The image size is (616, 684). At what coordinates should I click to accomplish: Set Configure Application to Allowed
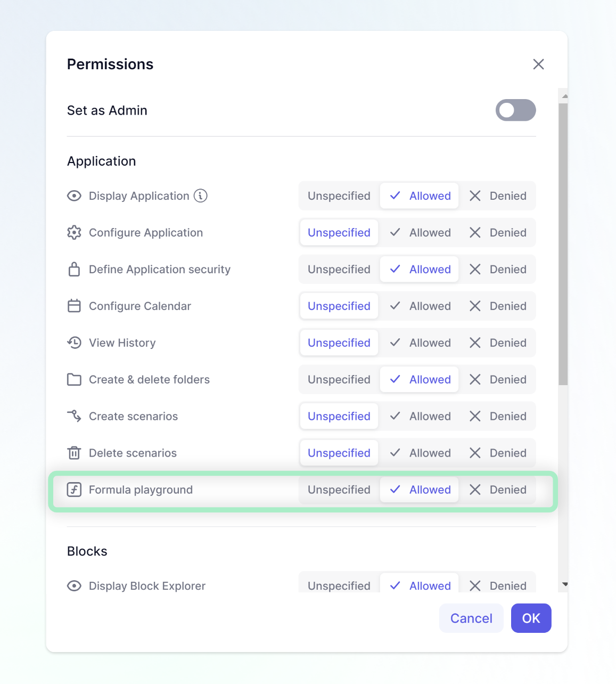pos(420,232)
